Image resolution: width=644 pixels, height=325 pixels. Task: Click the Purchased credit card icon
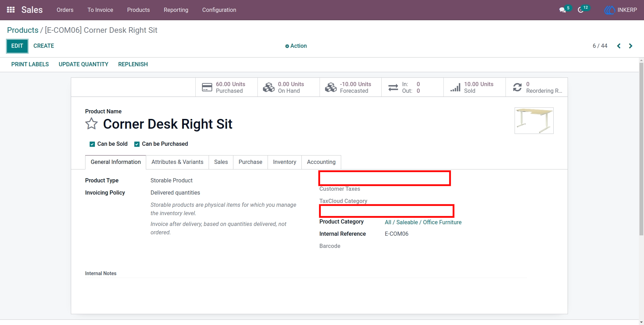(x=207, y=87)
